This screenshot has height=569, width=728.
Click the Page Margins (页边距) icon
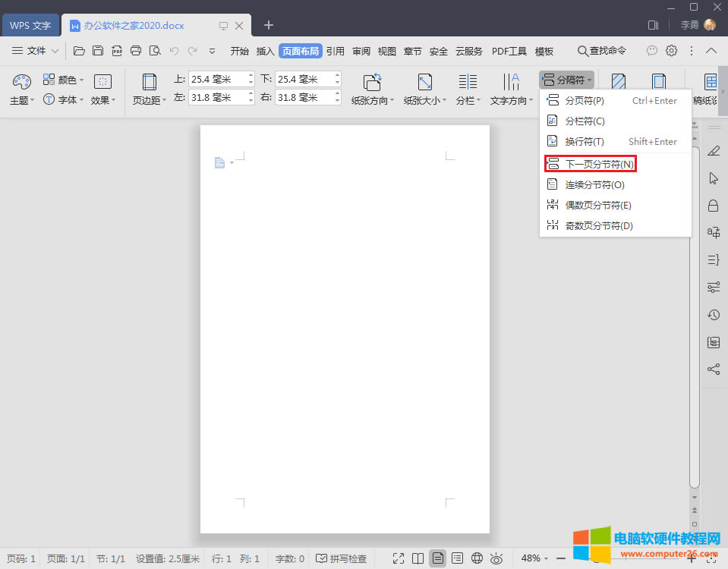pyautogui.click(x=149, y=82)
